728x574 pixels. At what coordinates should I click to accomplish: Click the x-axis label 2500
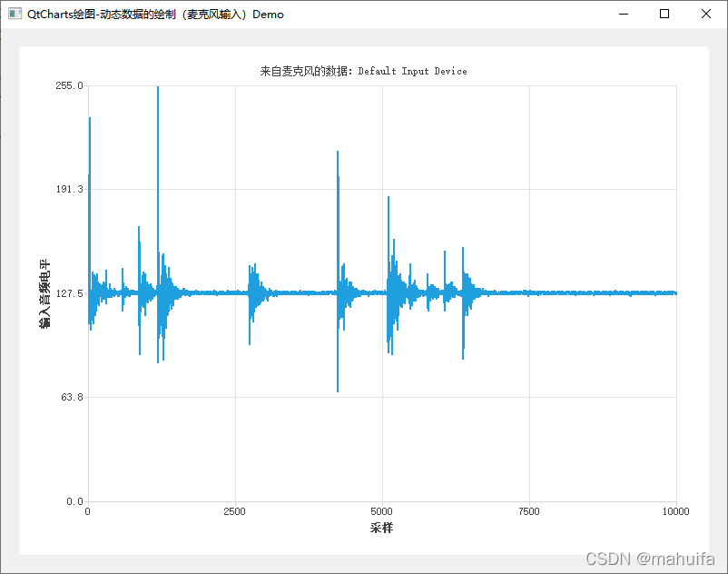(234, 511)
